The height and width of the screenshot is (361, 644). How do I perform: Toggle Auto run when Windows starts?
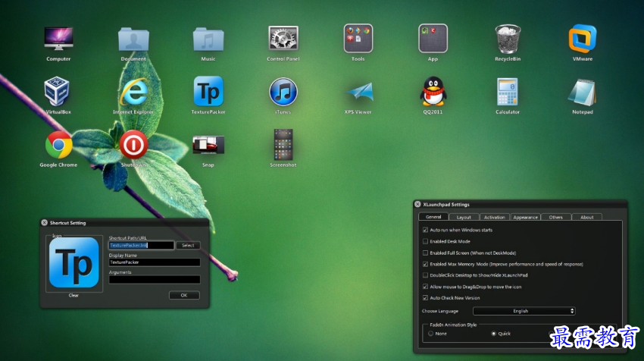tap(425, 230)
